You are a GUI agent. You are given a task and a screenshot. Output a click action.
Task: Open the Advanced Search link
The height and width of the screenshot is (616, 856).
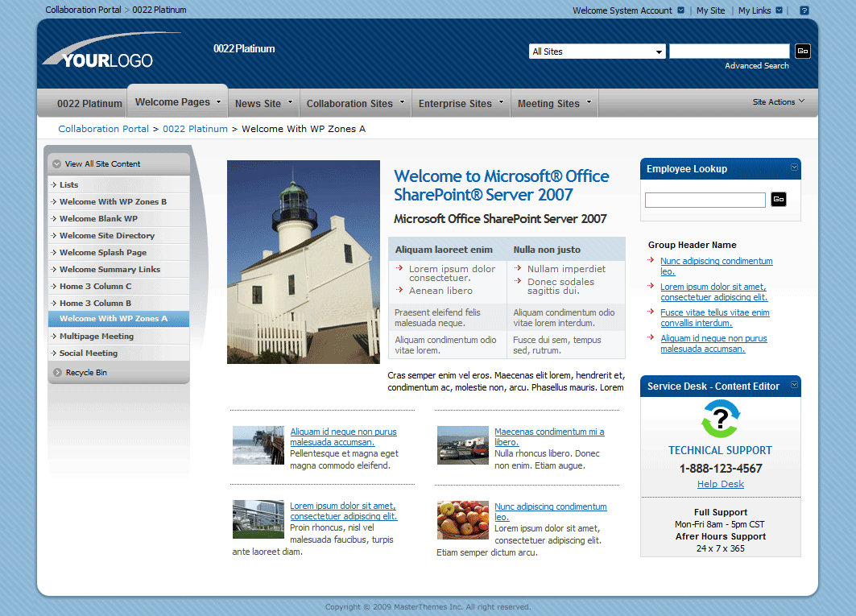(756, 65)
